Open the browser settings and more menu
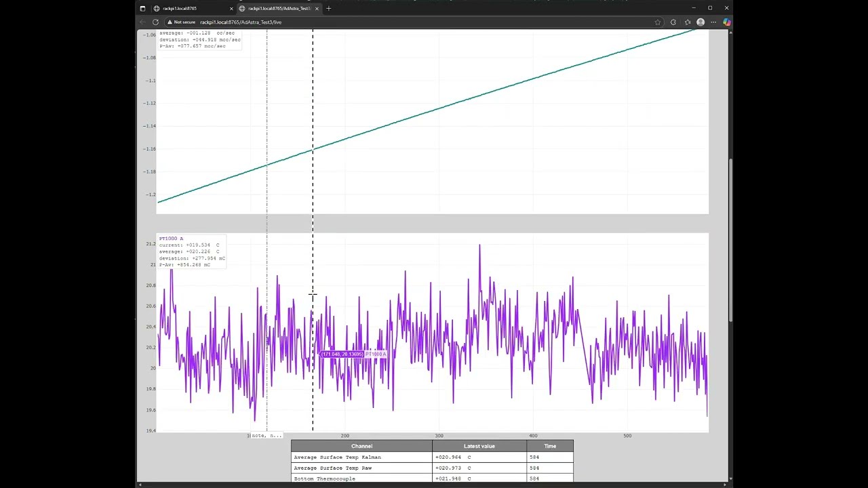This screenshot has height=488, width=868. pyautogui.click(x=713, y=22)
